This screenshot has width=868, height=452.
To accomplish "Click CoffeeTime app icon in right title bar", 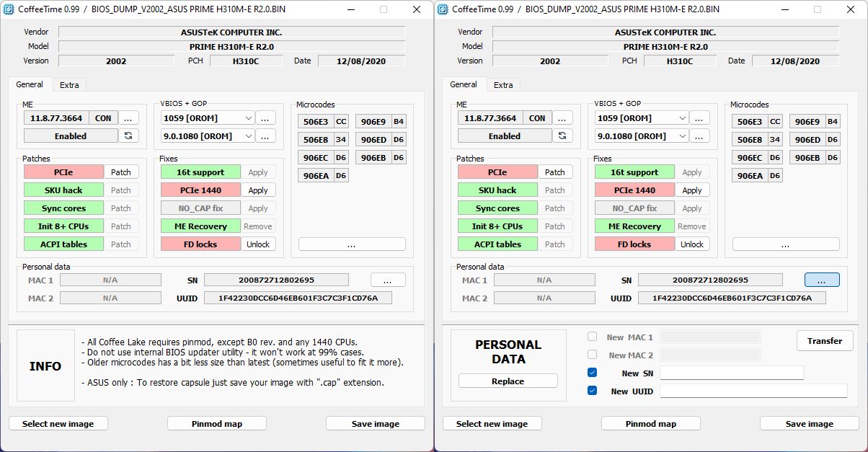I will point(444,9).
